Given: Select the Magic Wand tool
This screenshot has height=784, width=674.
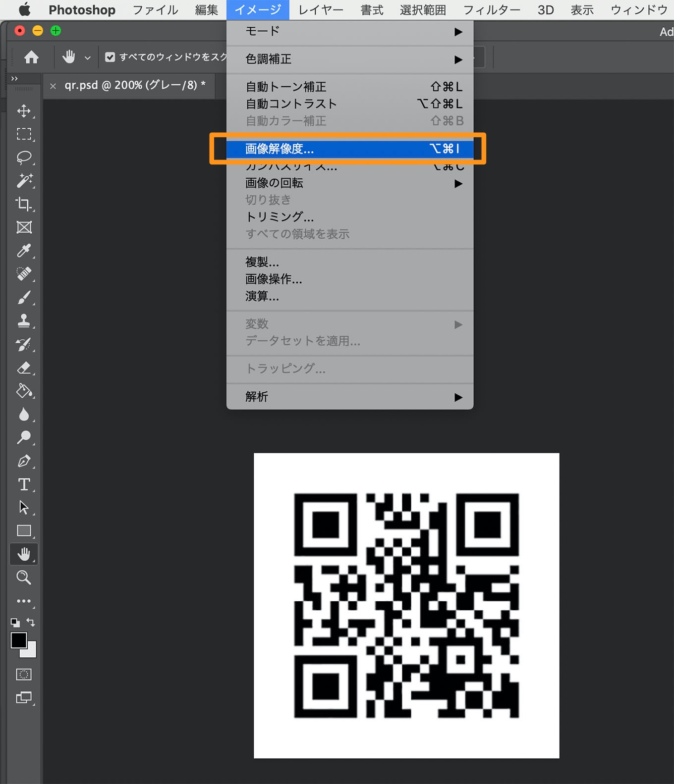Looking at the screenshot, I should click(x=24, y=181).
